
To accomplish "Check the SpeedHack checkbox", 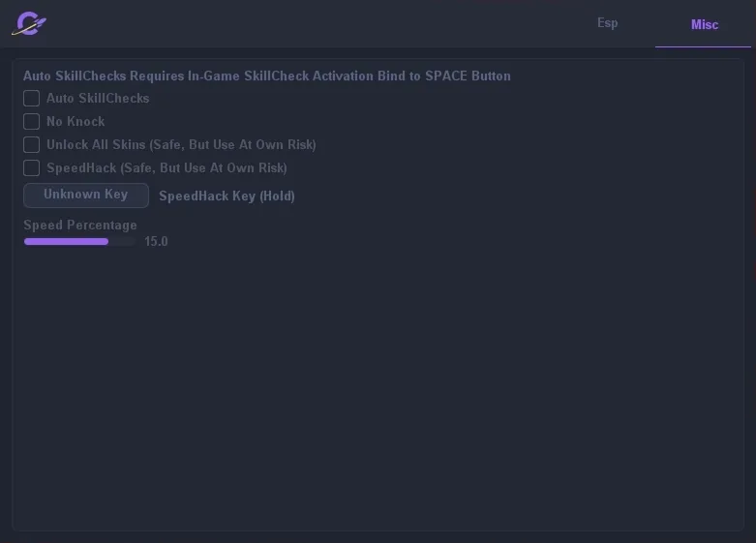I will 31,167.
